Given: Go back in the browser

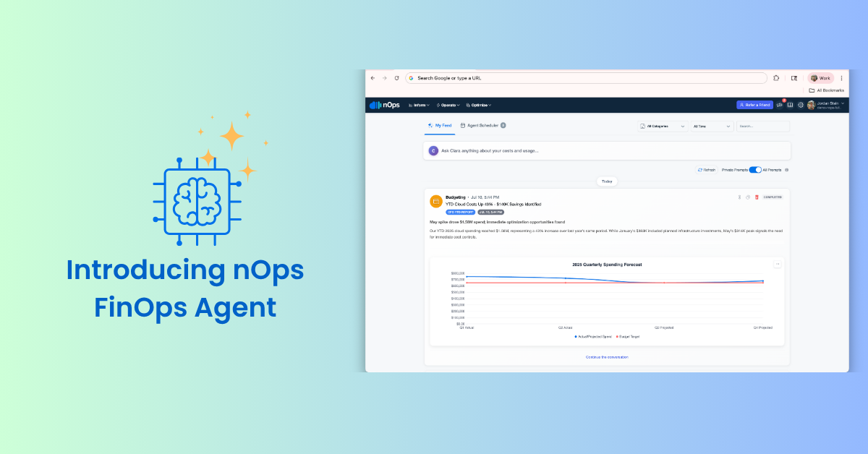Looking at the screenshot, I should (x=373, y=78).
